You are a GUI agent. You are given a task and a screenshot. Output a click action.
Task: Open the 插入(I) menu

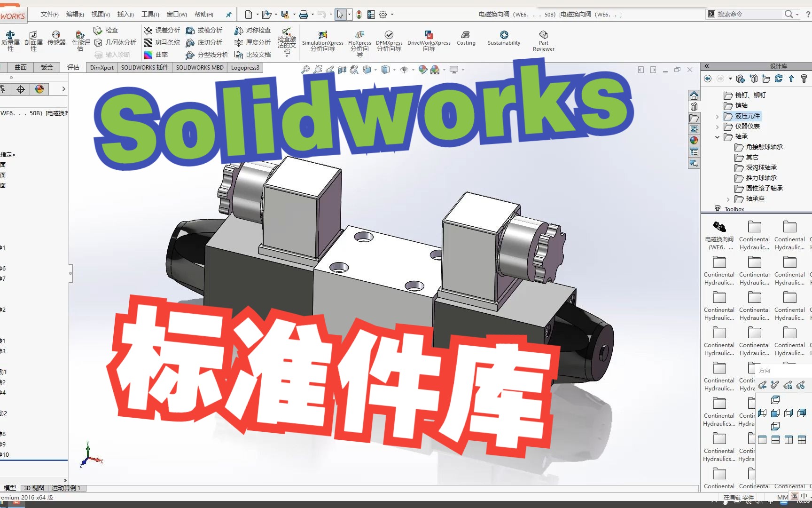(125, 14)
